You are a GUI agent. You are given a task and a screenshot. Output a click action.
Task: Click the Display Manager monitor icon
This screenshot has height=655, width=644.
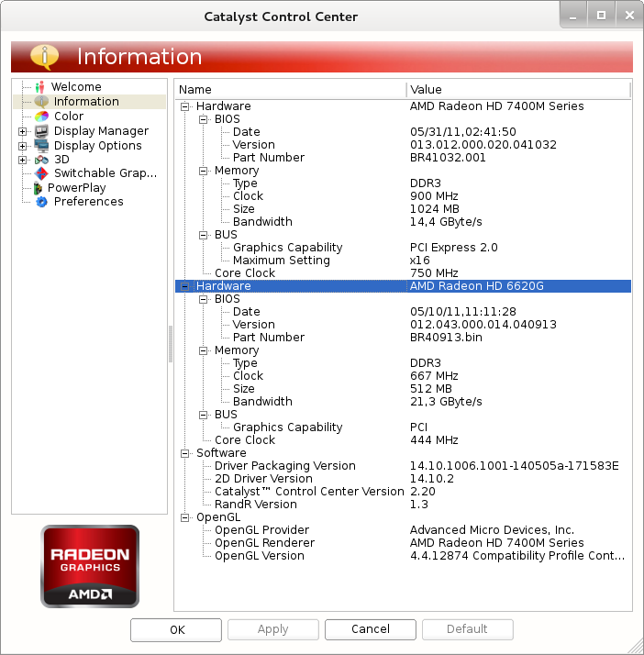(41, 131)
